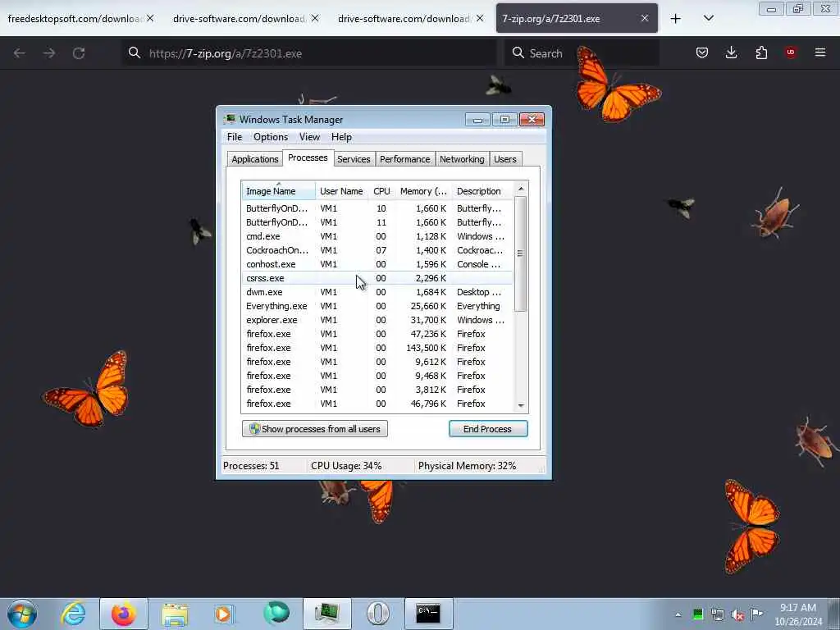The width and height of the screenshot is (840, 630).
Task: Focus the Firefox URL address bar
Action: 309,53
